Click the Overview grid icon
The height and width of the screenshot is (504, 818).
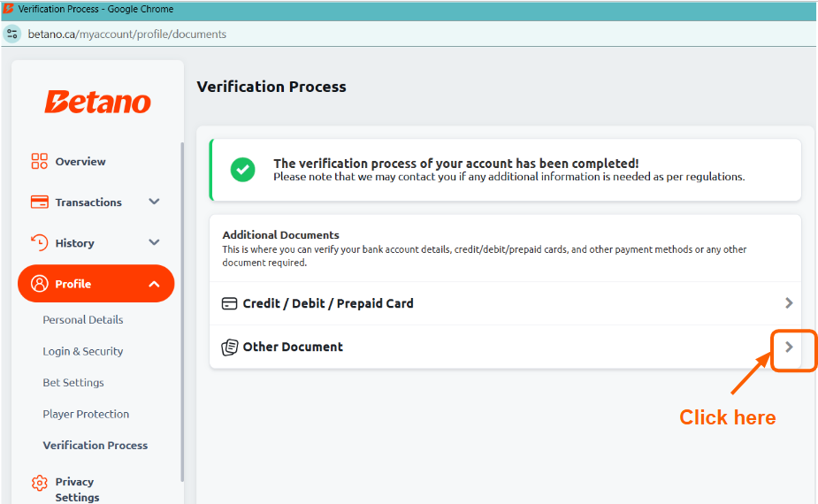point(39,161)
